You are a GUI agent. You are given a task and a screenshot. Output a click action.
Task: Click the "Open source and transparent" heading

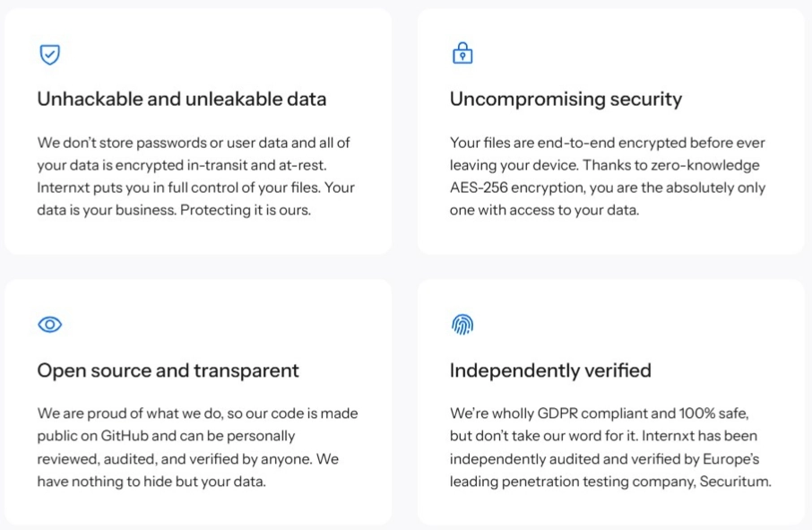(168, 370)
